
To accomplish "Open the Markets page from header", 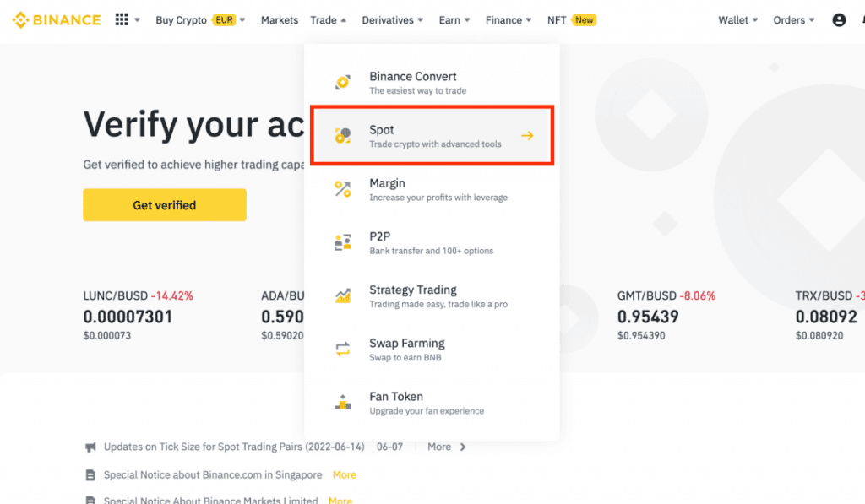I will click(280, 20).
